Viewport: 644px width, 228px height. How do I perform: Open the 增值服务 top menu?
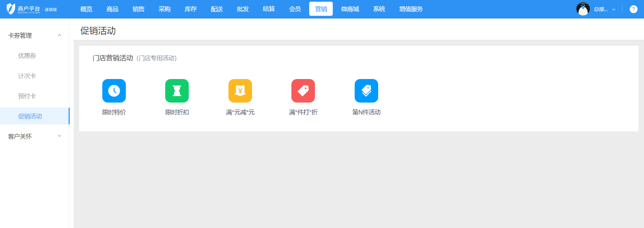click(x=410, y=9)
